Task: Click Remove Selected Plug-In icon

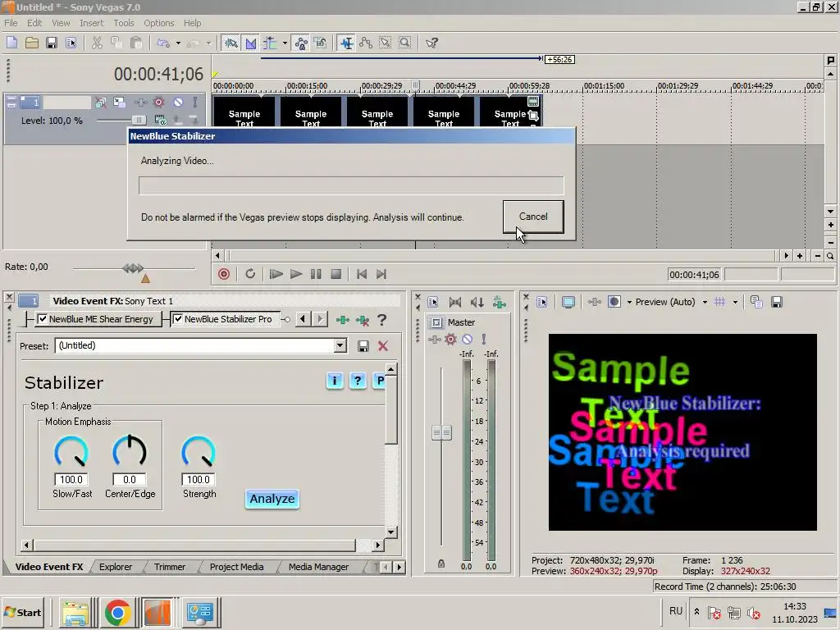Action: click(363, 321)
